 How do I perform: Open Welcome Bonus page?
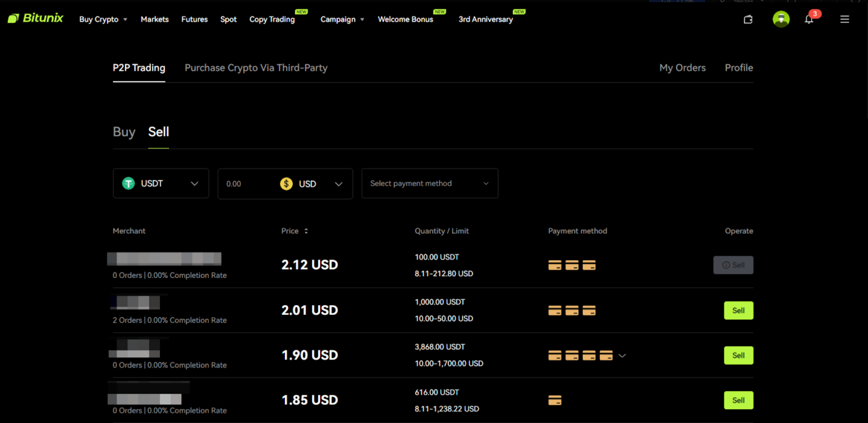pyautogui.click(x=405, y=20)
